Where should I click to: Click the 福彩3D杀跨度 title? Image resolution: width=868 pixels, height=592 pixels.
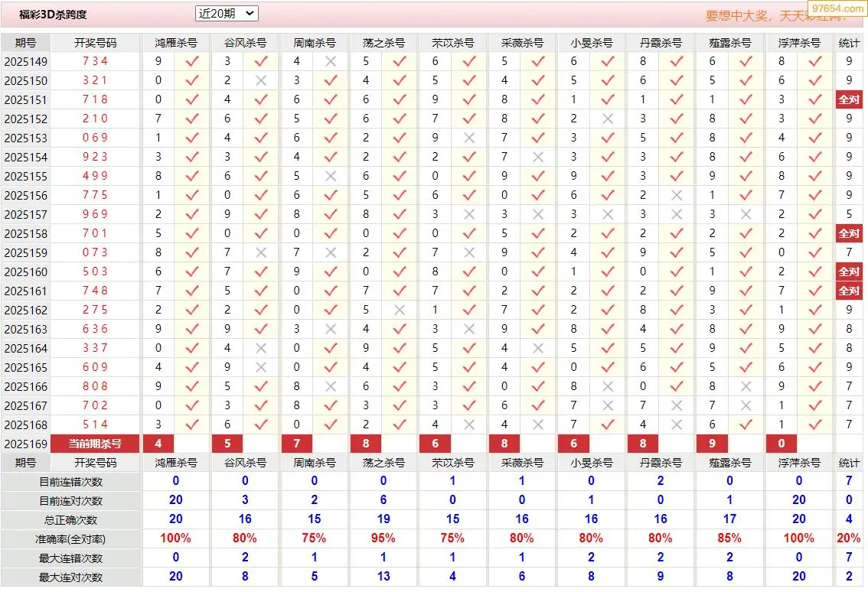[x=53, y=15]
